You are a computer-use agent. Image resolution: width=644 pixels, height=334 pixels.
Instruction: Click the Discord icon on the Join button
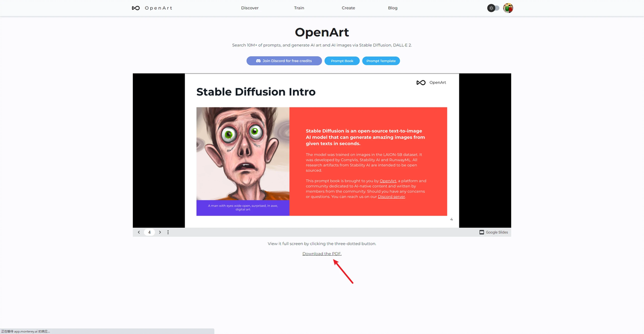tap(258, 61)
